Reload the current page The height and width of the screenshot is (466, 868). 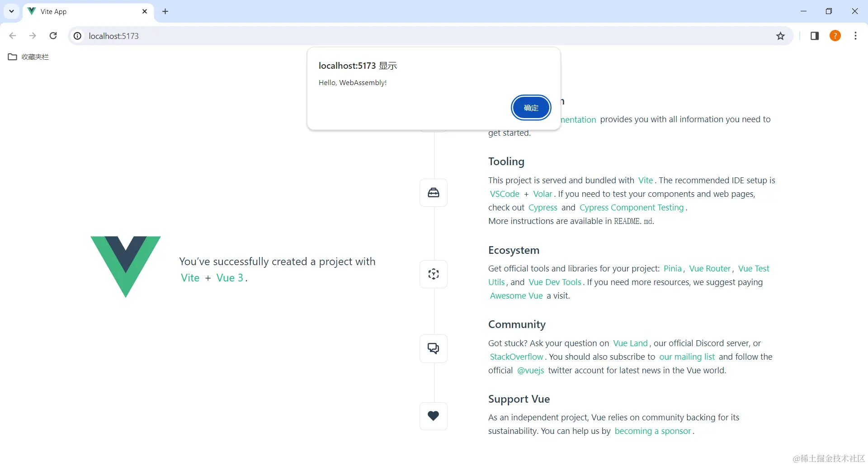pyautogui.click(x=53, y=36)
